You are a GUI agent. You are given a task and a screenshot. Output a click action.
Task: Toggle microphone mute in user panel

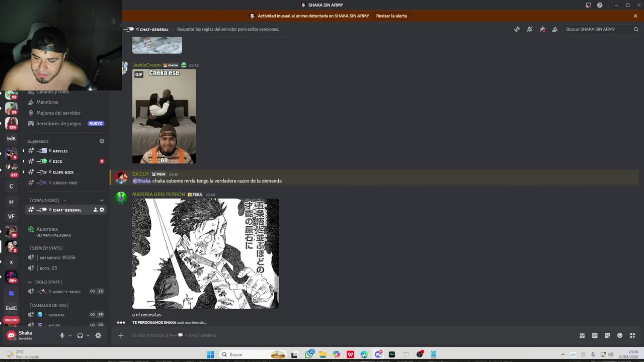(x=62, y=335)
